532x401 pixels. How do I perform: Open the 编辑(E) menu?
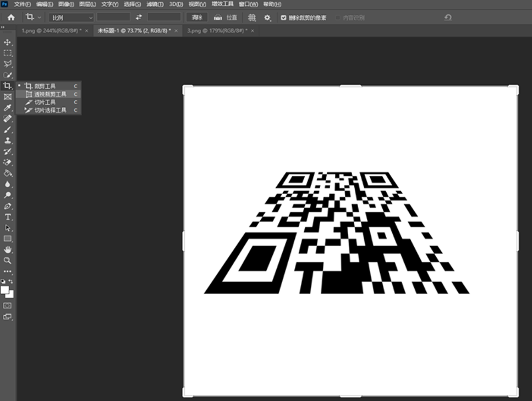tap(45, 4)
